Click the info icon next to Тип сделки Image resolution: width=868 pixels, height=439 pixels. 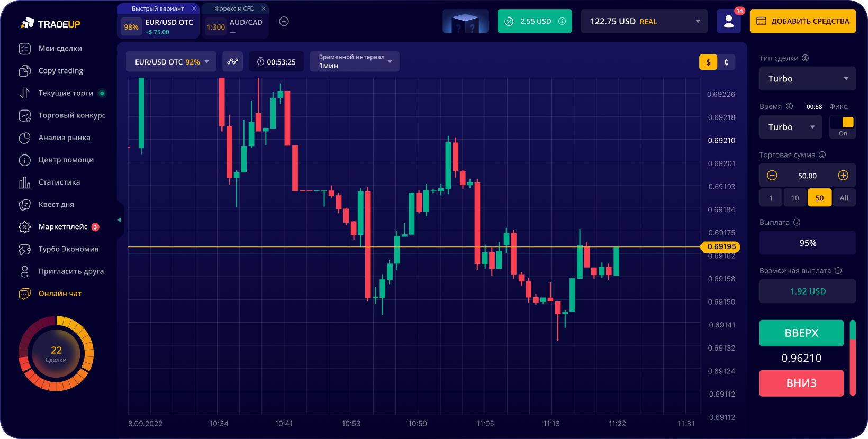pos(805,58)
